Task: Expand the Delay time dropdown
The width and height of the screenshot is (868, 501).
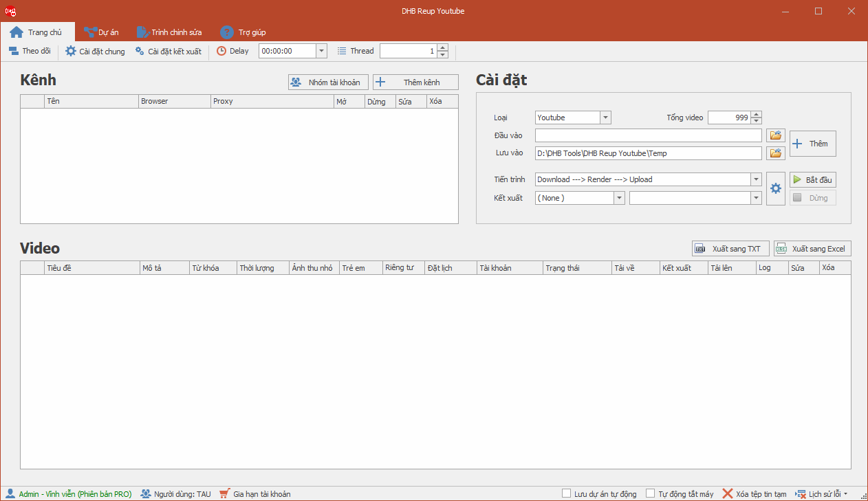Action: (x=321, y=51)
